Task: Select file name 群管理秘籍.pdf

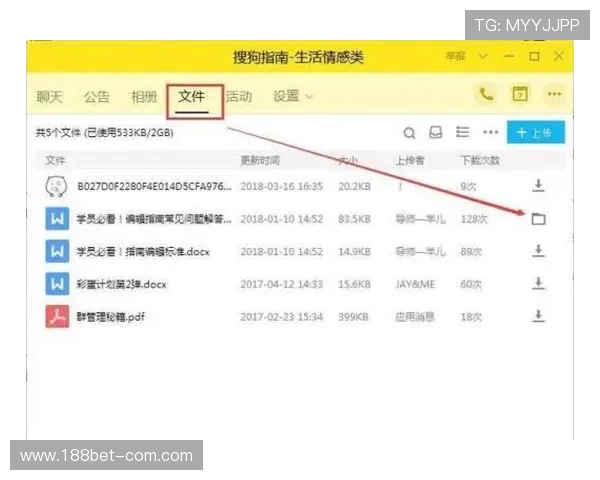Action: pos(111,317)
